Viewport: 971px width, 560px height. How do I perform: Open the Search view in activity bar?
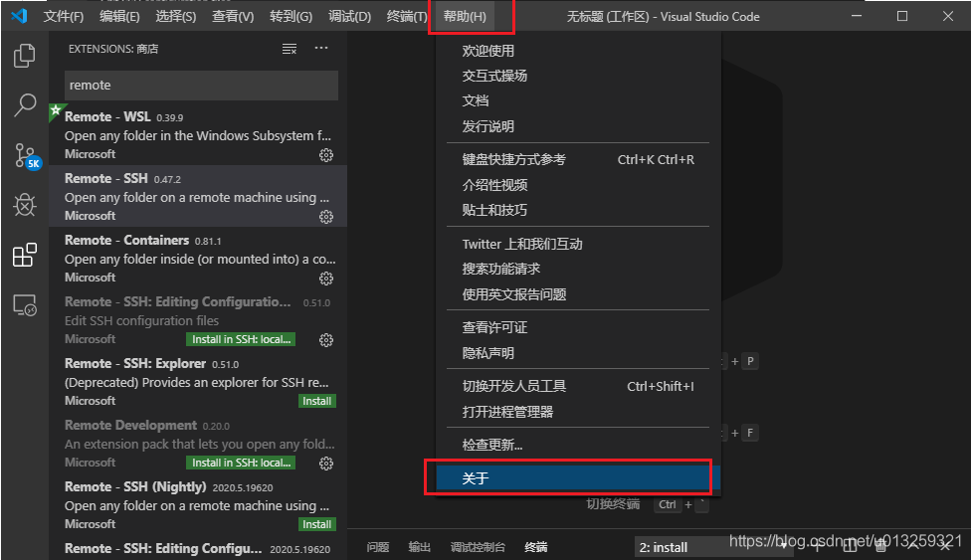pyautogui.click(x=25, y=105)
